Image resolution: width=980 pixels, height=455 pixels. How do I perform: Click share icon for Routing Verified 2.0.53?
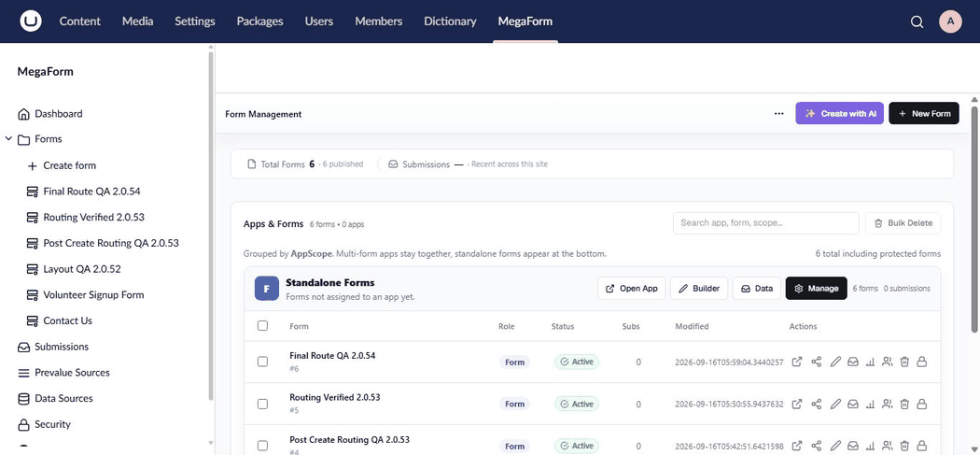click(x=817, y=405)
